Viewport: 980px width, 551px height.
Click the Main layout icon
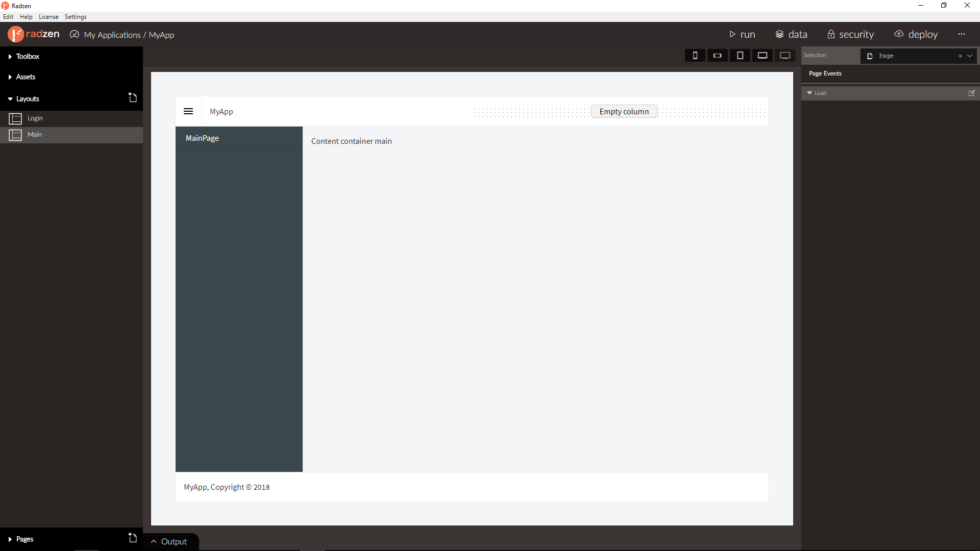[x=15, y=135]
